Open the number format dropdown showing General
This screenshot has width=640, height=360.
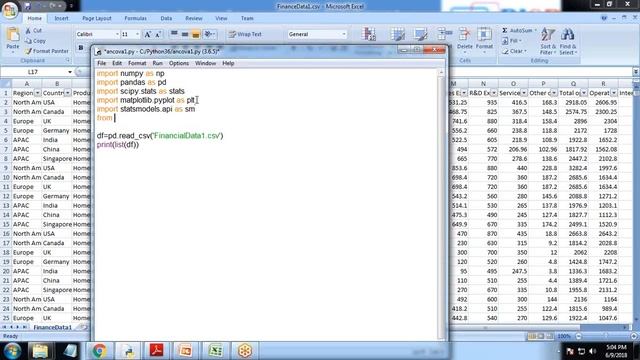[x=344, y=34]
